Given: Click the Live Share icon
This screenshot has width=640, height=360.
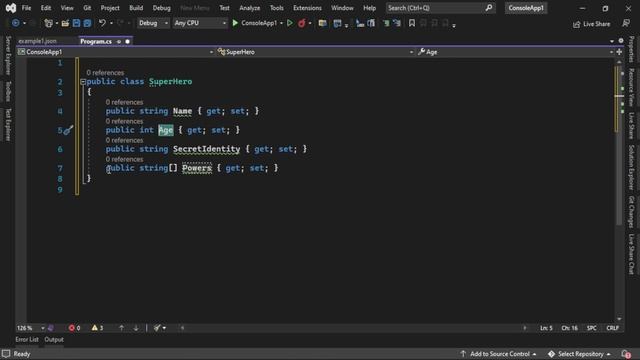Looking at the screenshot, I should [576, 24].
